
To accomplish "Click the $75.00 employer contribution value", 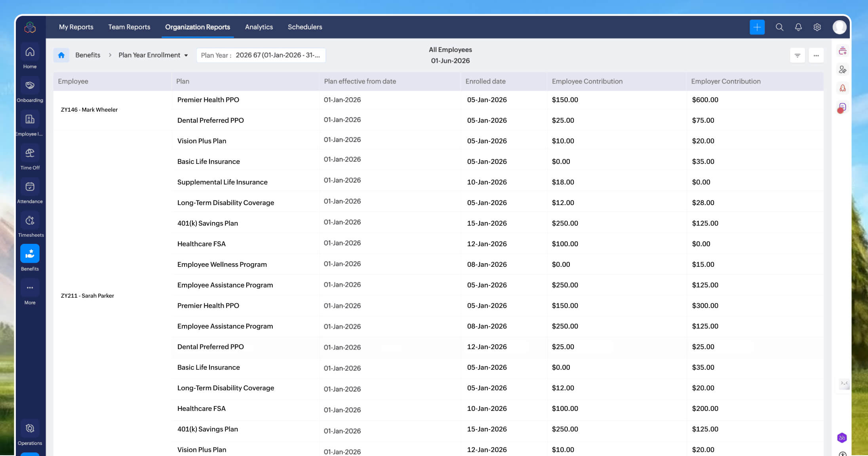I will coord(703,120).
